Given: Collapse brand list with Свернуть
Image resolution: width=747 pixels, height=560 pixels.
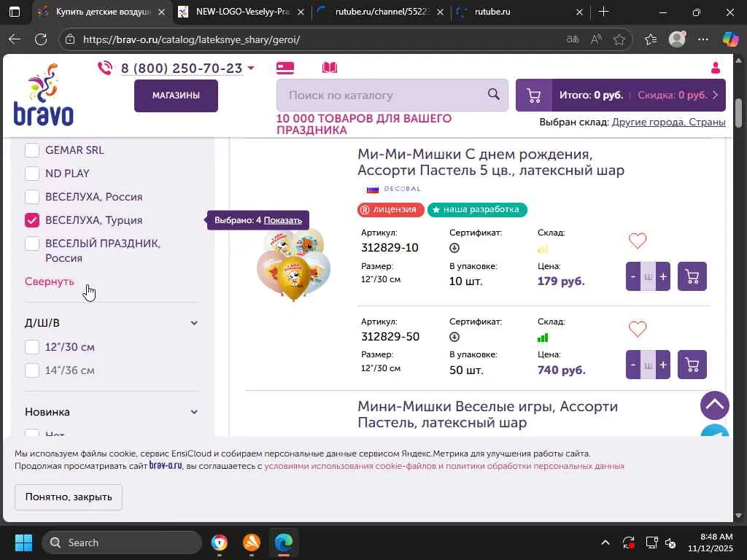Looking at the screenshot, I should coord(50,281).
